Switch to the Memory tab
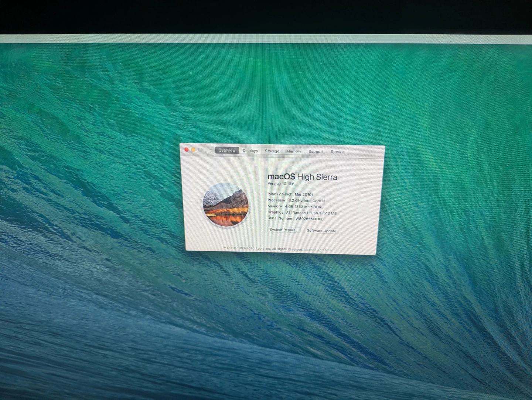Screen dimensions: 532x400 pyautogui.click(x=294, y=151)
